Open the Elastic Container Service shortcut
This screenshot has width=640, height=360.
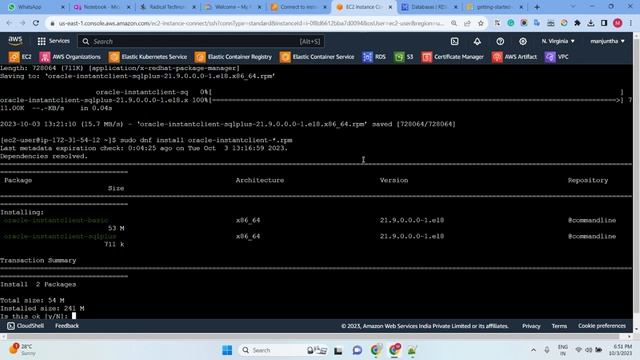(x=317, y=57)
